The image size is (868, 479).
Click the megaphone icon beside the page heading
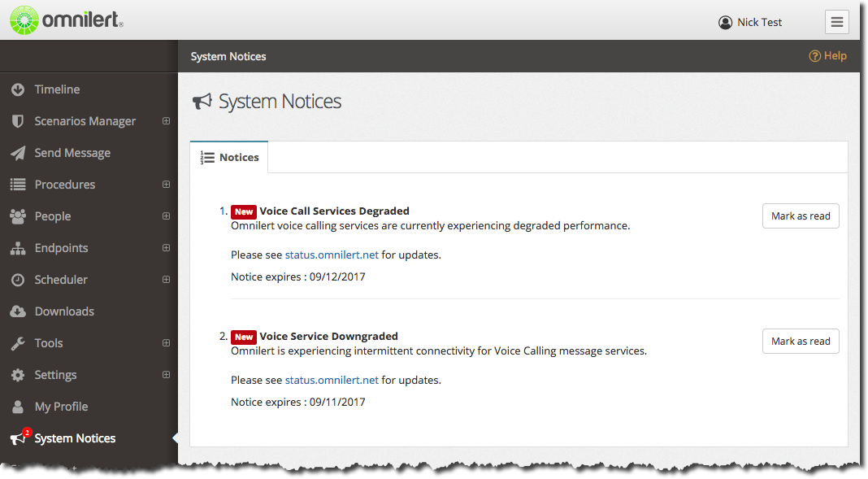[x=202, y=102]
